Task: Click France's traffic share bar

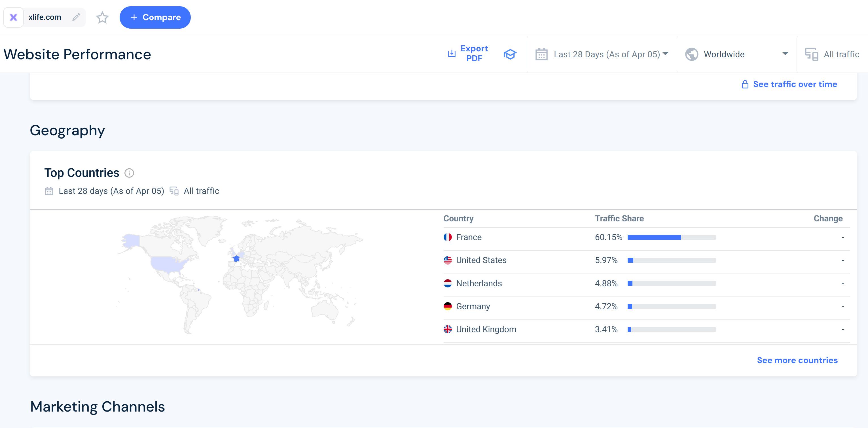Action: [671, 238]
